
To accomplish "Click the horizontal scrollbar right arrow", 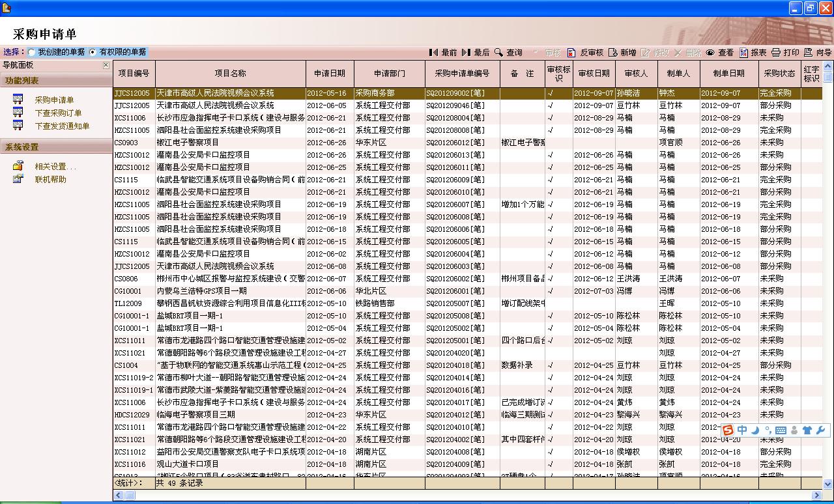I will (817, 496).
